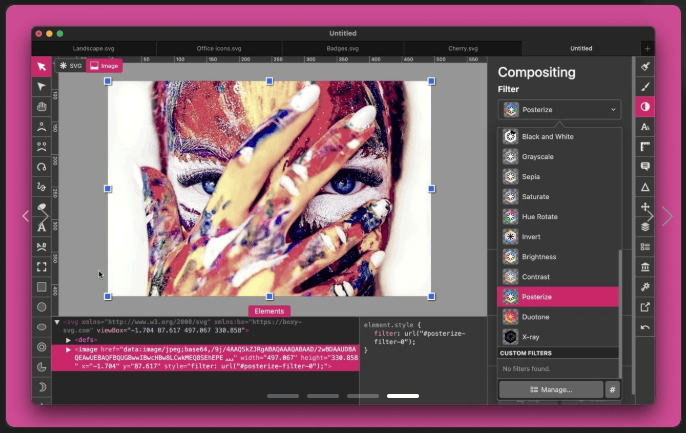This screenshot has height=433, width=686.
Task: Open the Generators magic wand panel
Action: tap(645, 287)
